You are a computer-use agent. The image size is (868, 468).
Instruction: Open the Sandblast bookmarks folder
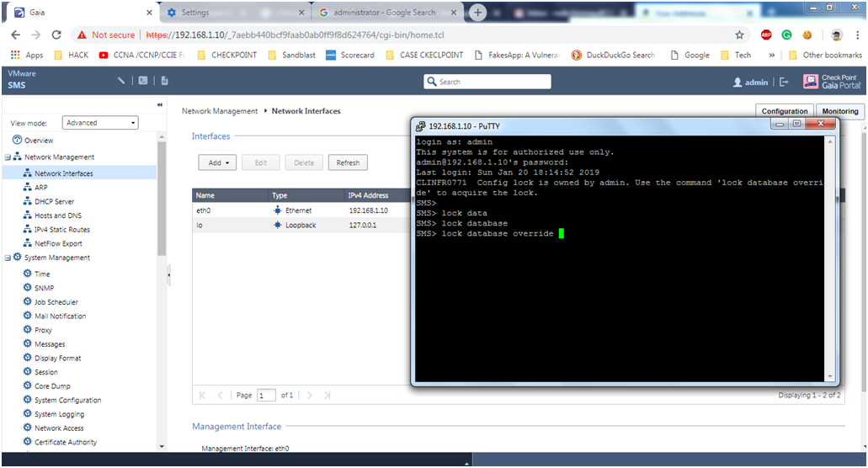click(292, 55)
